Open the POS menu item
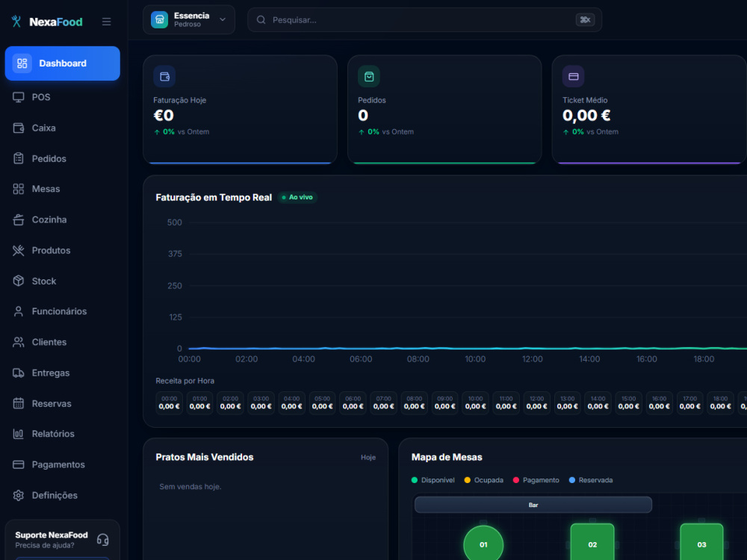 tap(63, 97)
